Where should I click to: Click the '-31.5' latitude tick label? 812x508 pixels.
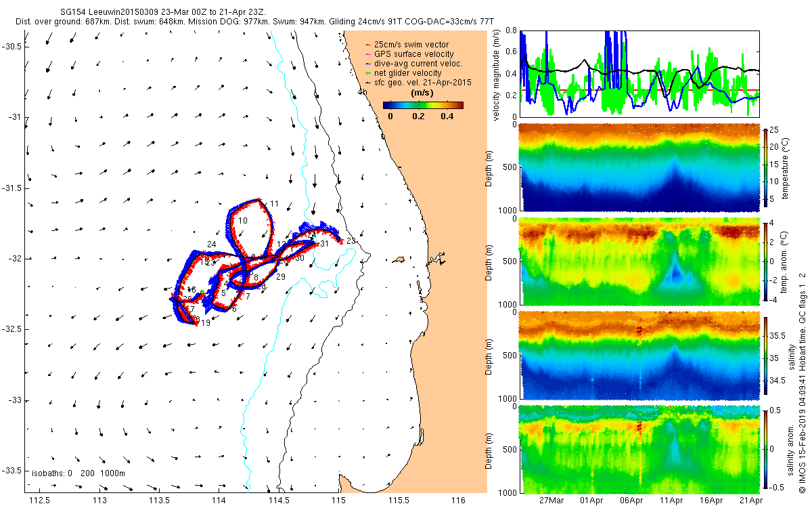pos(11,188)
